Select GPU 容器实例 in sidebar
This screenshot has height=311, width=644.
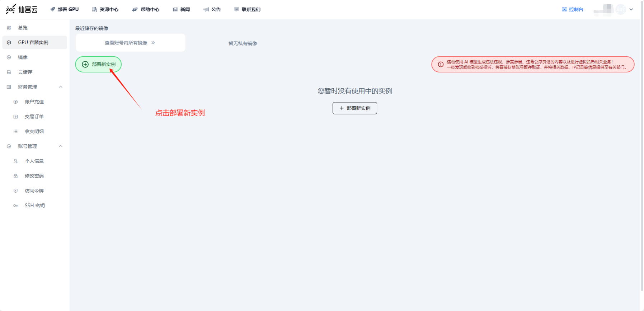33,42
